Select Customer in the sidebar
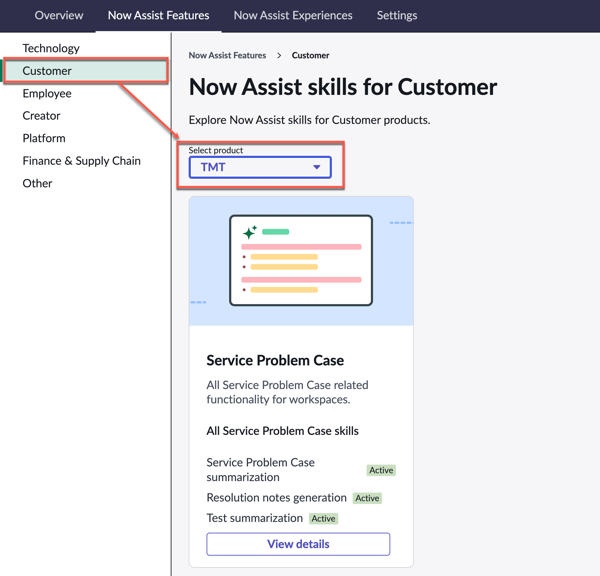 [x=85, y=71]
